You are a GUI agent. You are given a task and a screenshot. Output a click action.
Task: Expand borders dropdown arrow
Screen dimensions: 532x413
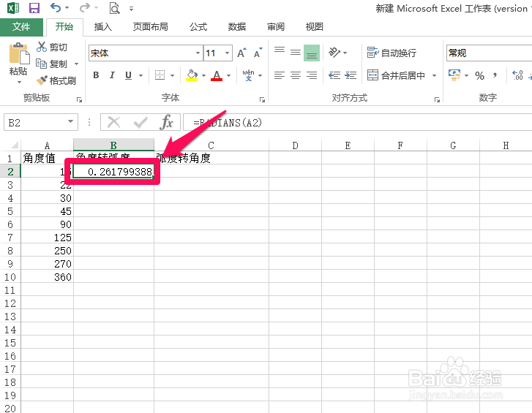172,75
